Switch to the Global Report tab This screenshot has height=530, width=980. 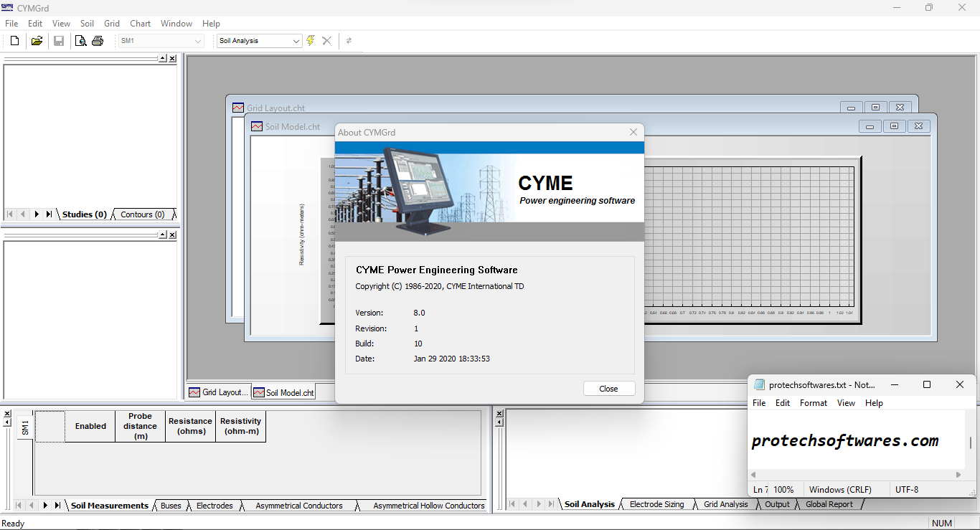coord(829,504)
